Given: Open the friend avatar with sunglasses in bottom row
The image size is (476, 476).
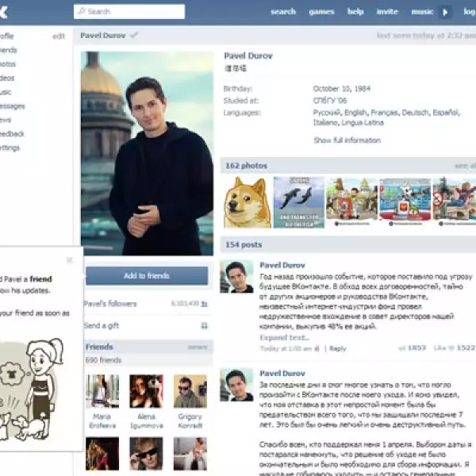Looking at the screenshot, I should coord(146,454).
